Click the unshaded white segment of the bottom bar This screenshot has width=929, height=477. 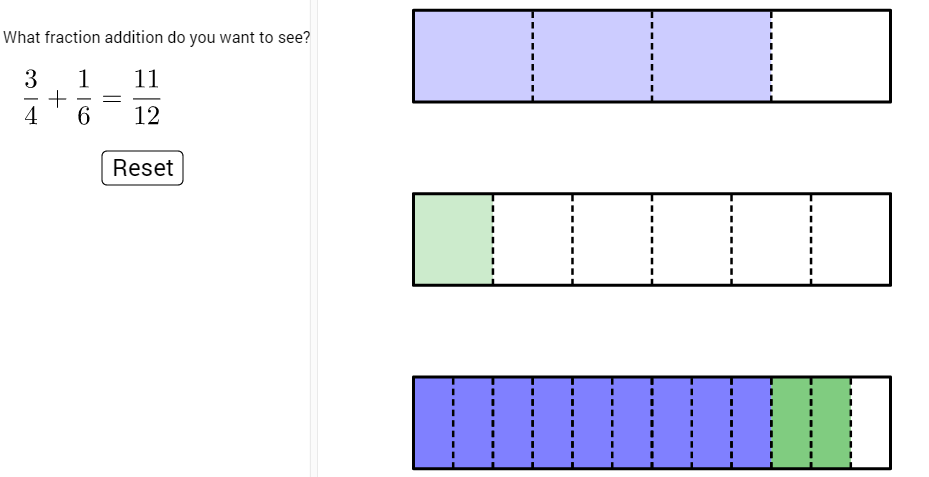click(870, 422)
